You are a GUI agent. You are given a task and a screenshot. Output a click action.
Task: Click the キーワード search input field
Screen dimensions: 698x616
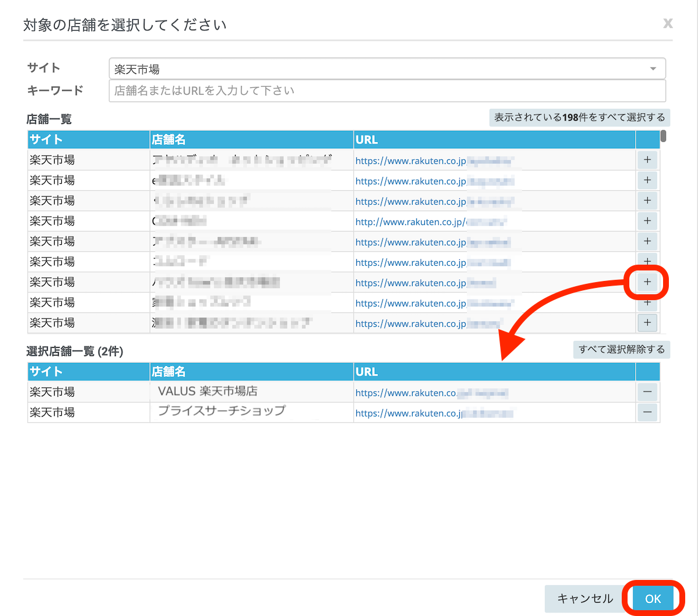(387, 91)
